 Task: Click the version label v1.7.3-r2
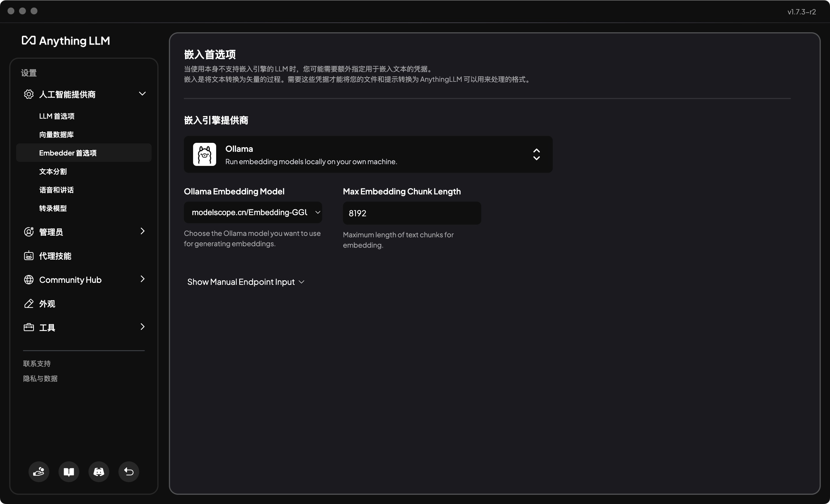click(802, 12)
